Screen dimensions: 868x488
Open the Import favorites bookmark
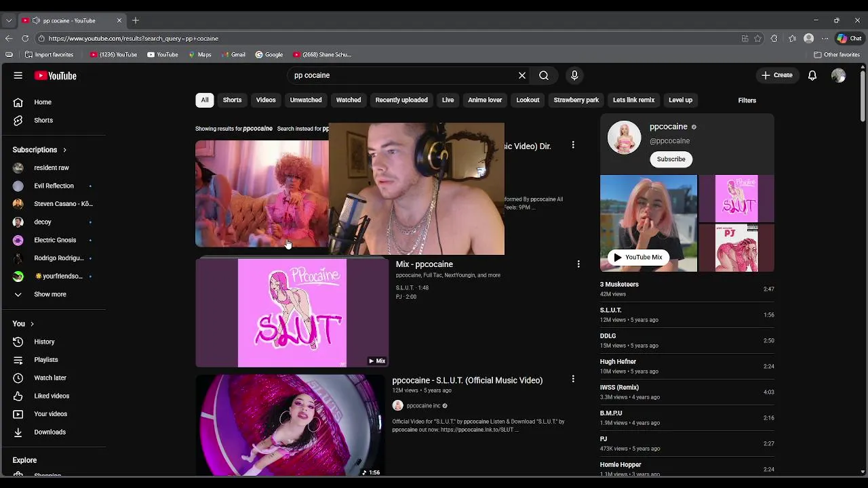(49, 55)
